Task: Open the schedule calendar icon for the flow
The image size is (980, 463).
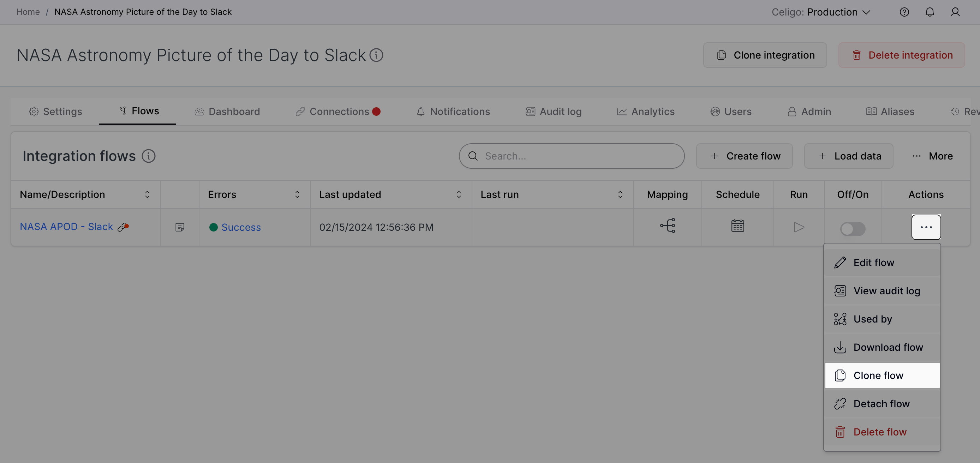Action: pyautogui.click(x=737, y=226)
